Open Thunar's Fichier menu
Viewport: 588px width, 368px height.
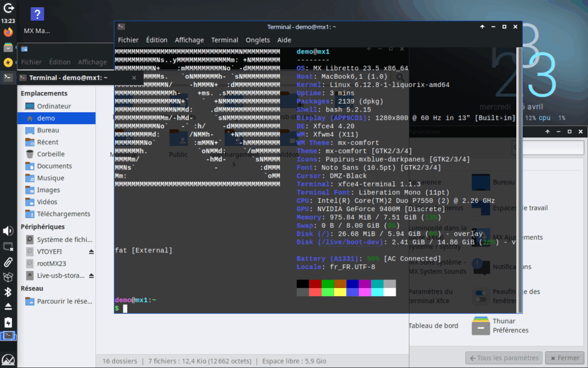(31, 62)
